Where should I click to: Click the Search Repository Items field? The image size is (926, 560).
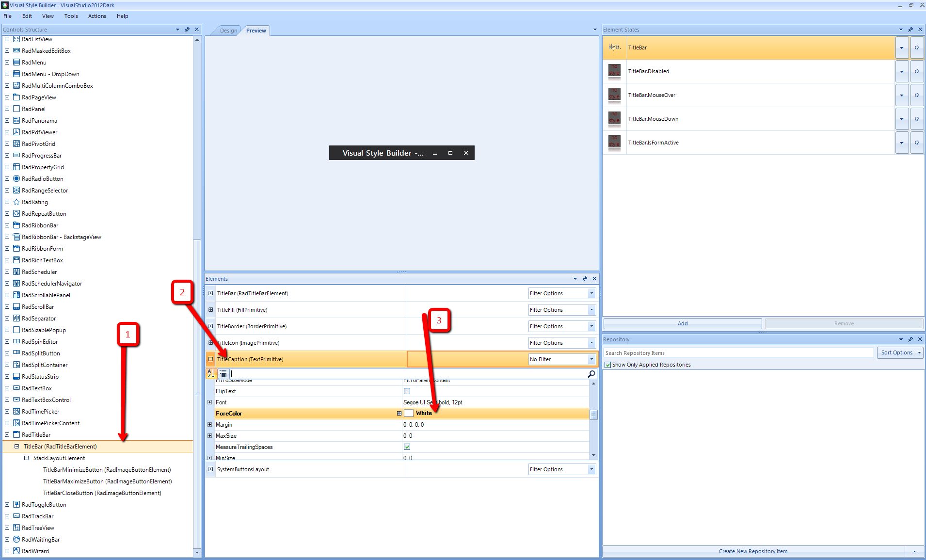coord(738,353)
